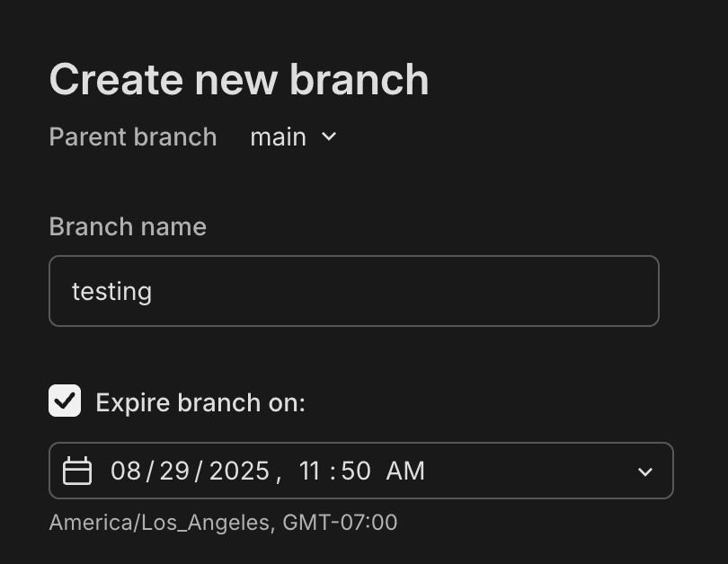Click the America/Los_Angeles timezone text
The height and width of the screenshot is (564, 728).
160,522
